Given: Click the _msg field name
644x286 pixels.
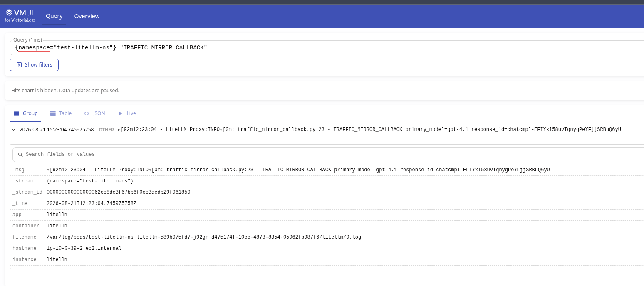Looking at the screenshot, I should click(19, 170).
